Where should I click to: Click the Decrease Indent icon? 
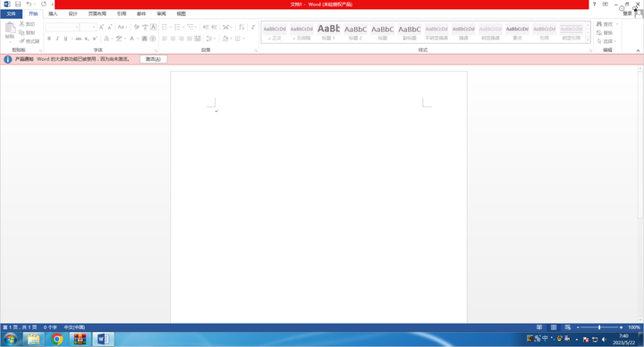click(206, 27)
